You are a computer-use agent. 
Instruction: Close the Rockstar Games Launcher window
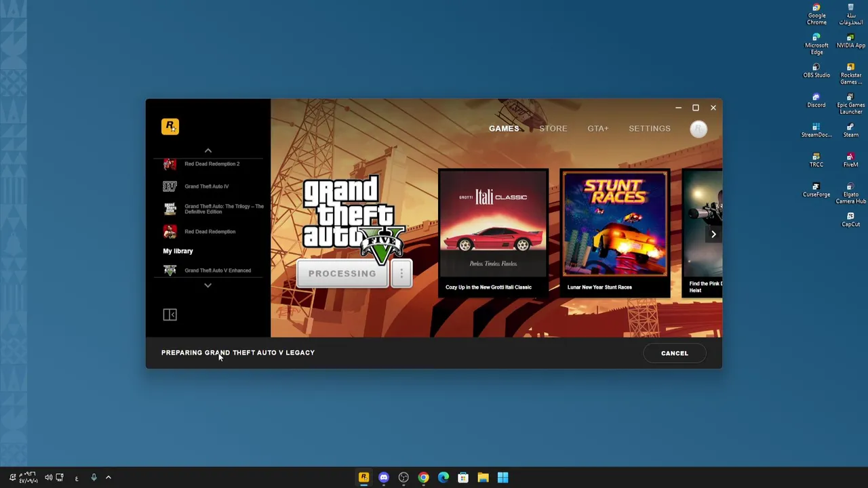(713, 108)
